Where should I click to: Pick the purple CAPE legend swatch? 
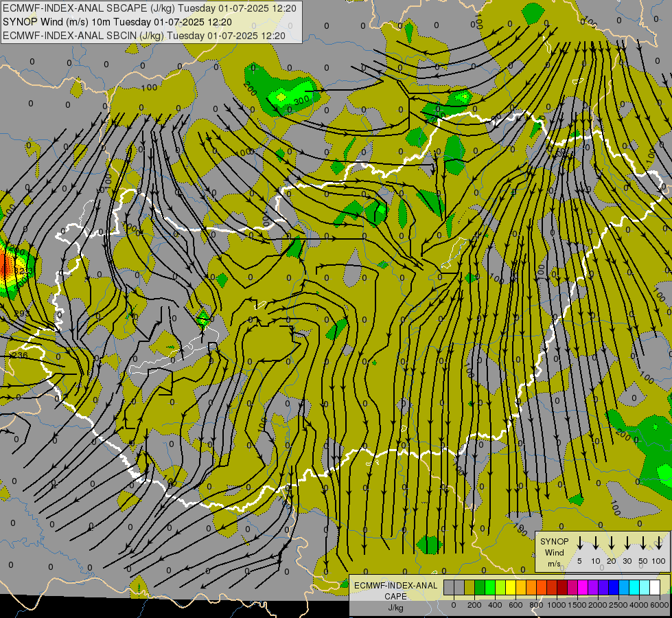click(x=592, y=587)
